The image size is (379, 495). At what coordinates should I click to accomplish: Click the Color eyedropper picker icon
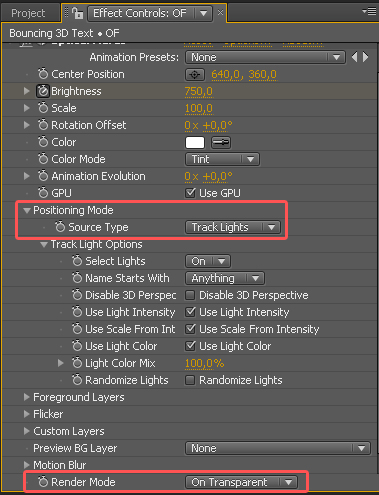point(221,143)
